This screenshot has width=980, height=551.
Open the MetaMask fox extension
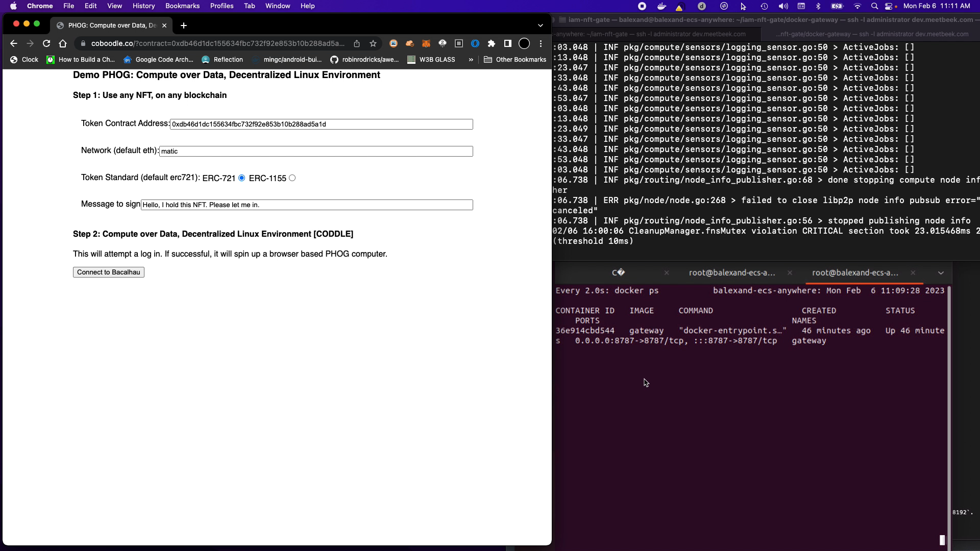pyautogui.click(x=426, y=44)
